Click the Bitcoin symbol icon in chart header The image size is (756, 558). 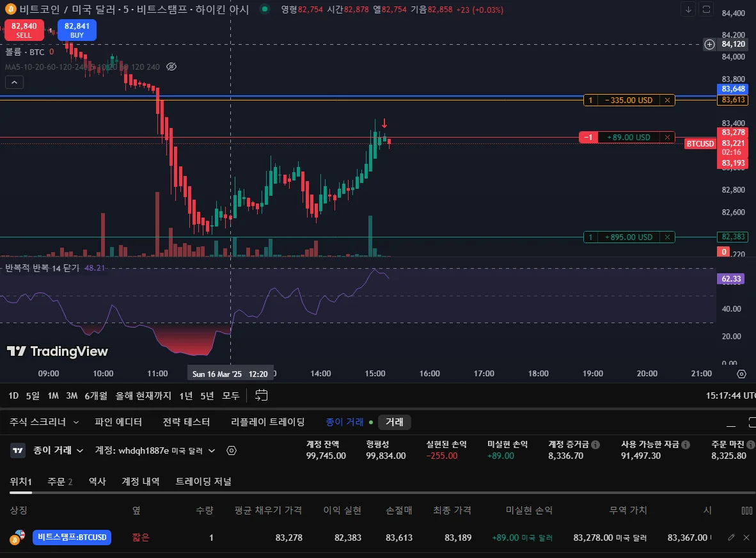tap(10, 9)
